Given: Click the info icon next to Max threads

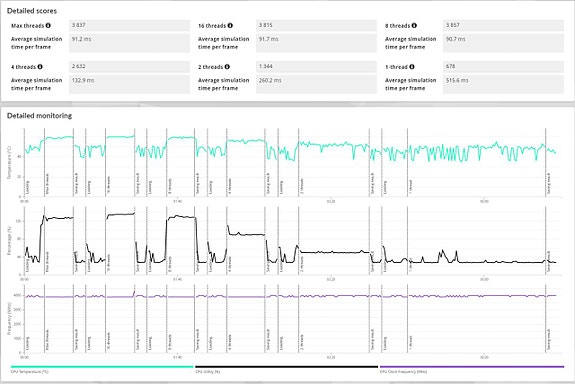Looking at the screenshot, I should coord(48,26).
